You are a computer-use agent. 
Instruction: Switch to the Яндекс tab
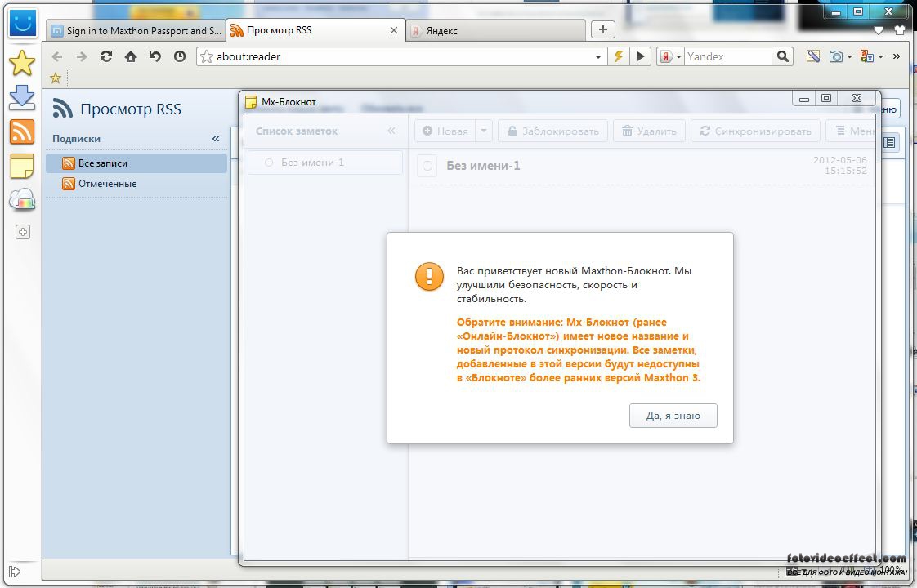tap(496, 30)
